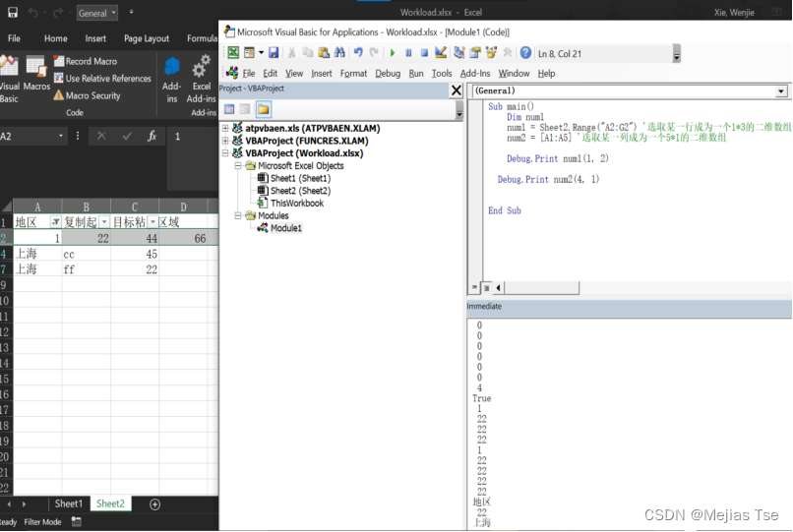The height and width of the screenshot is (532, 793).
Task: Add a new sheet with the plus icon
Action: click(154, 504)
